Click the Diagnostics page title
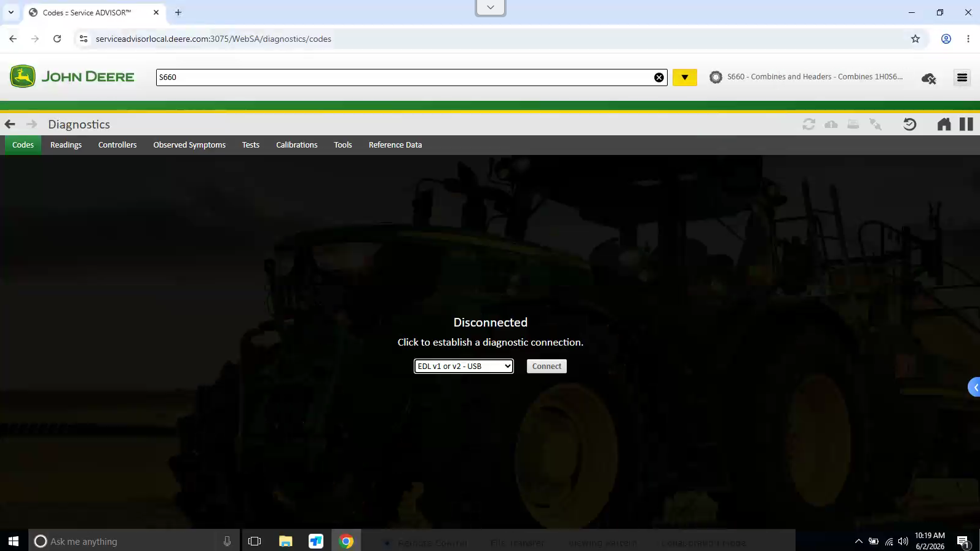Screen dimensions: 980x551 pyautogui.click(x=79, y=124)
